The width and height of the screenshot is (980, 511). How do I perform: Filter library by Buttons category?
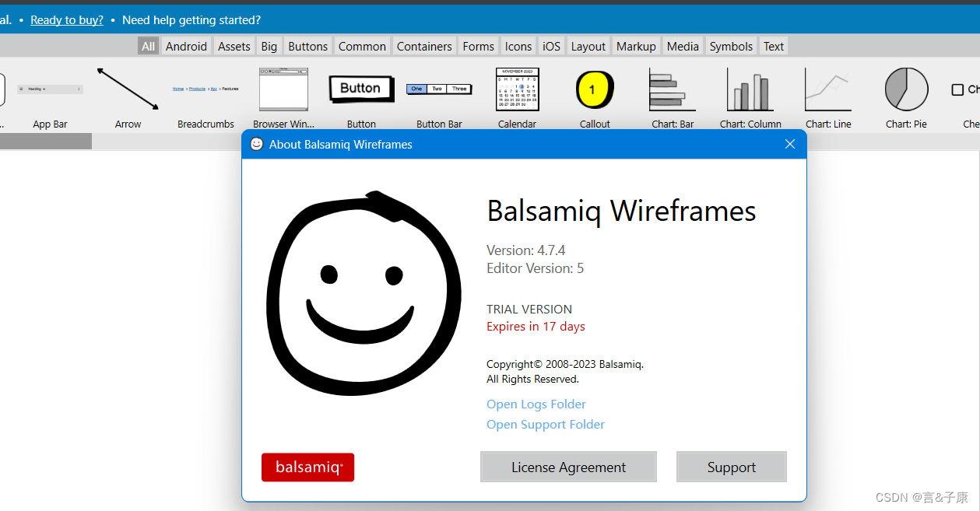308,46
